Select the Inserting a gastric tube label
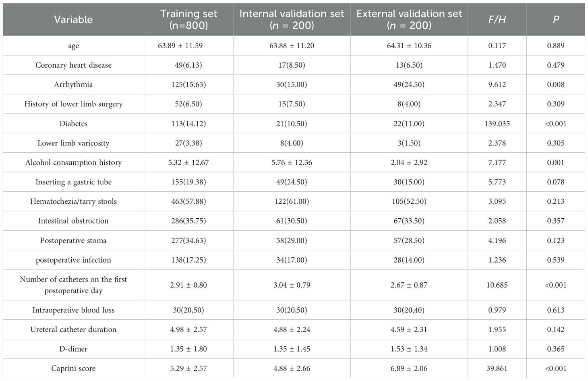 tap(73, 182)
